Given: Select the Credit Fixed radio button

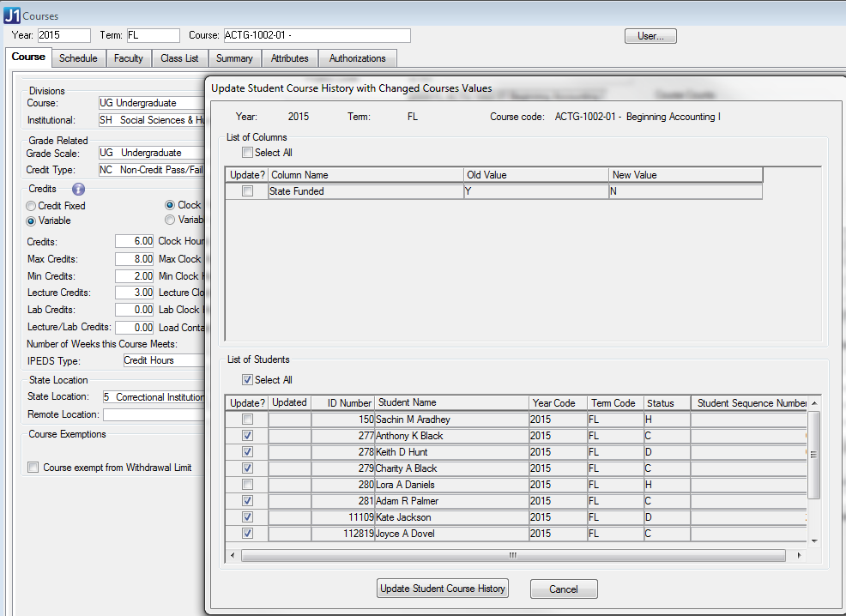Looking at the screenshot, I should 32,206.
